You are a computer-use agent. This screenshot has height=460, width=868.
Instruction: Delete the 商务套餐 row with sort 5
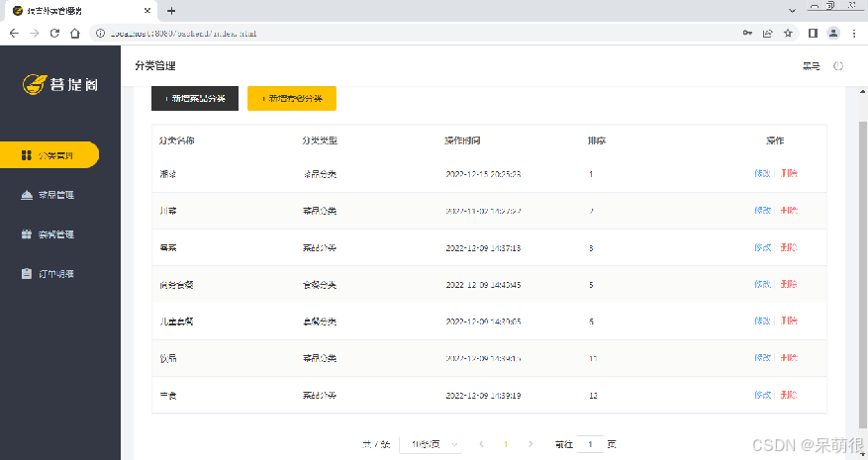[x=789, y=284]
